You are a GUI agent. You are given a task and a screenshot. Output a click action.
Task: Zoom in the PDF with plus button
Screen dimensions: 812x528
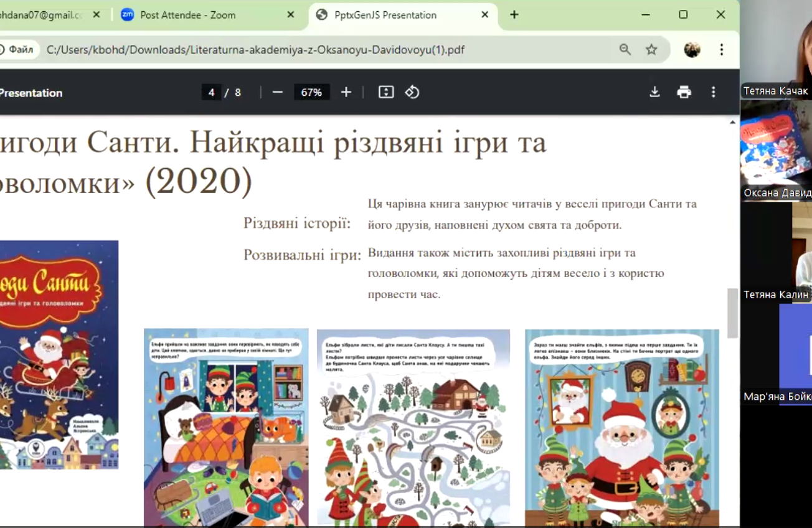tap(346, 92)
